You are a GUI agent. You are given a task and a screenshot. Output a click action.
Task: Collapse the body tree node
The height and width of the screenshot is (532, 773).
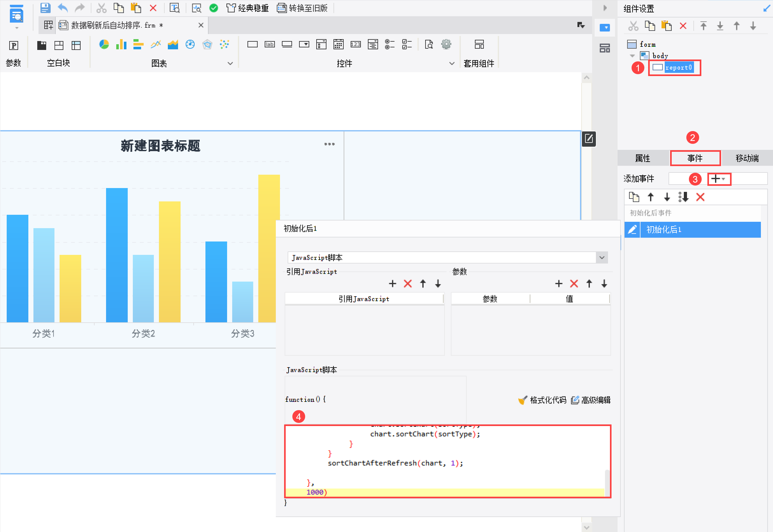(x=632, y=56)
